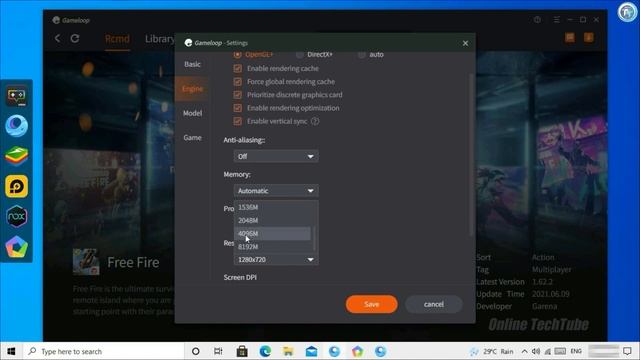This screenshot has width=640, height=360.
Task: Toggle Enable rendering cache checkbox
Action: coord(238,69)
